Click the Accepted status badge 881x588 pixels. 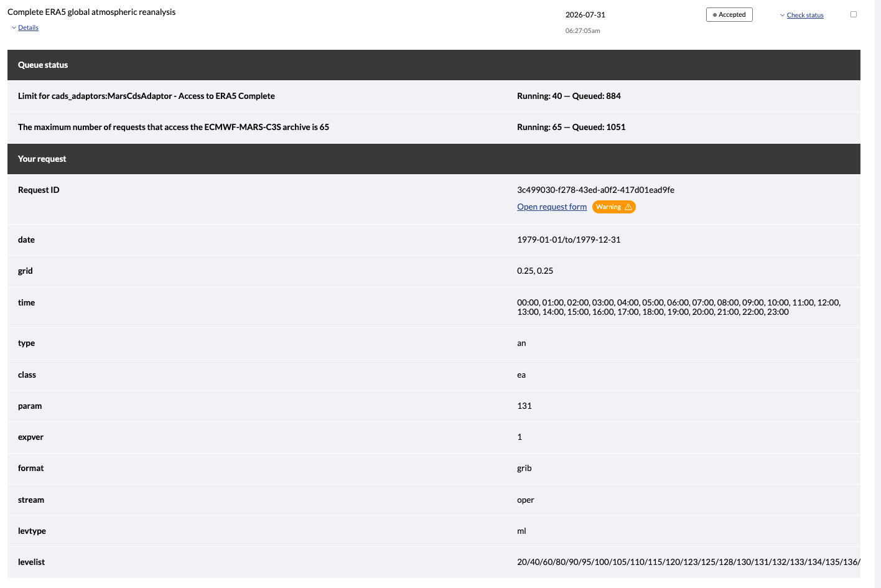[x=729, y=14]
